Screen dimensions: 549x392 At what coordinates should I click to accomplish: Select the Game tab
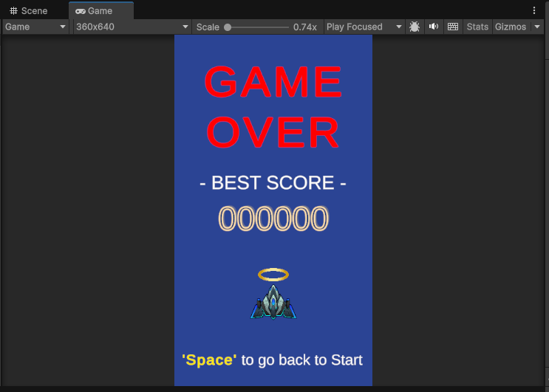point(100,11)
